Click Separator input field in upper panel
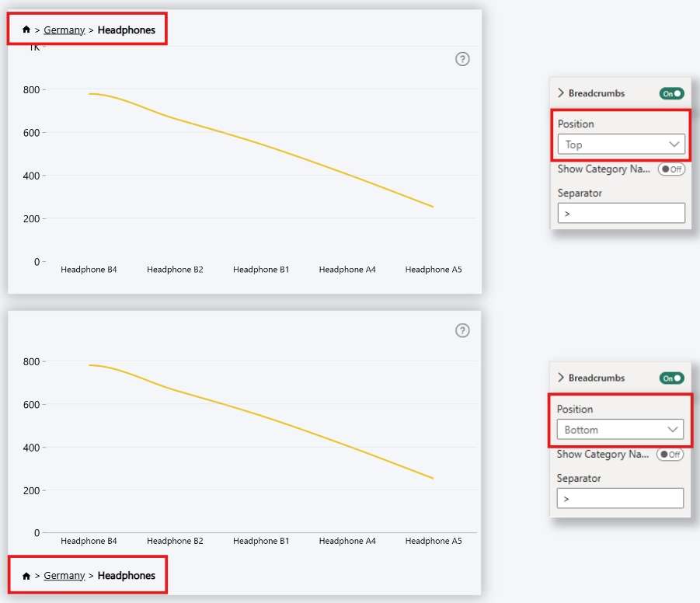 tap(621, 213)
